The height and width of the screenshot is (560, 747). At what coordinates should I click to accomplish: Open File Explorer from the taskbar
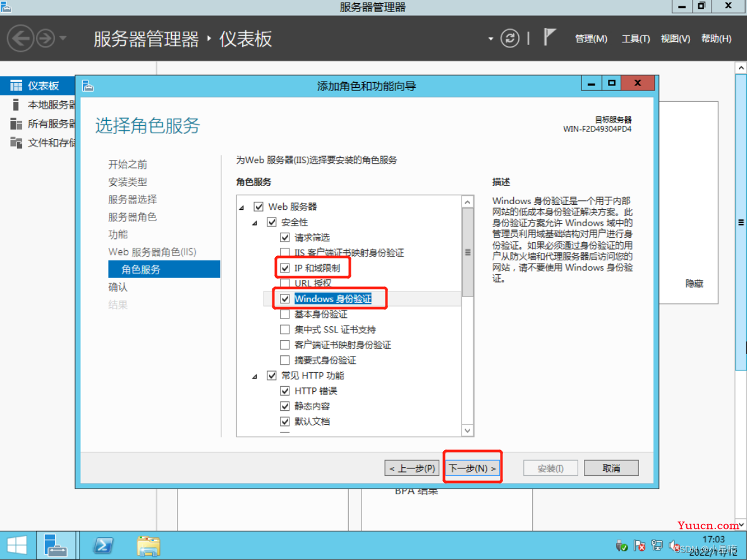tap(149, 545)
